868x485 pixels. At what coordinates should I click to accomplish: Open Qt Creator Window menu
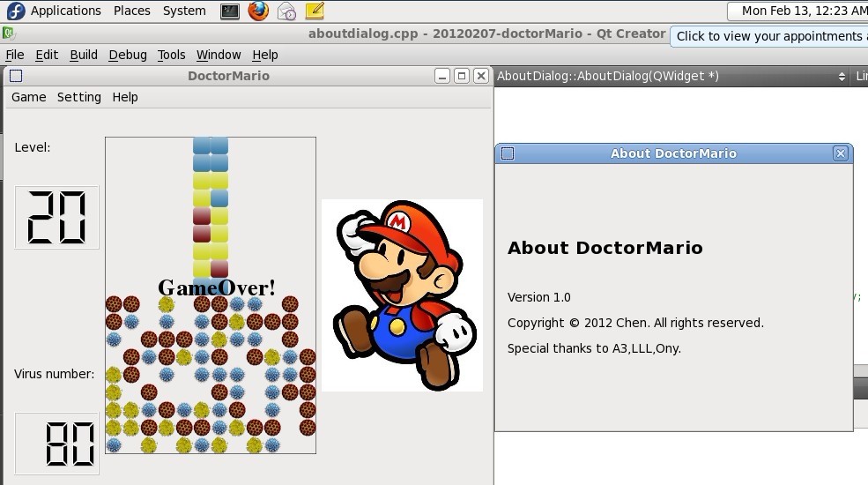tap(219, 55)
